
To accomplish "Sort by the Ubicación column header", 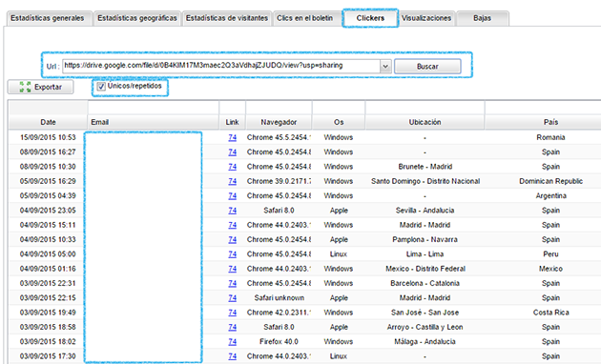I will coord(425,122).
